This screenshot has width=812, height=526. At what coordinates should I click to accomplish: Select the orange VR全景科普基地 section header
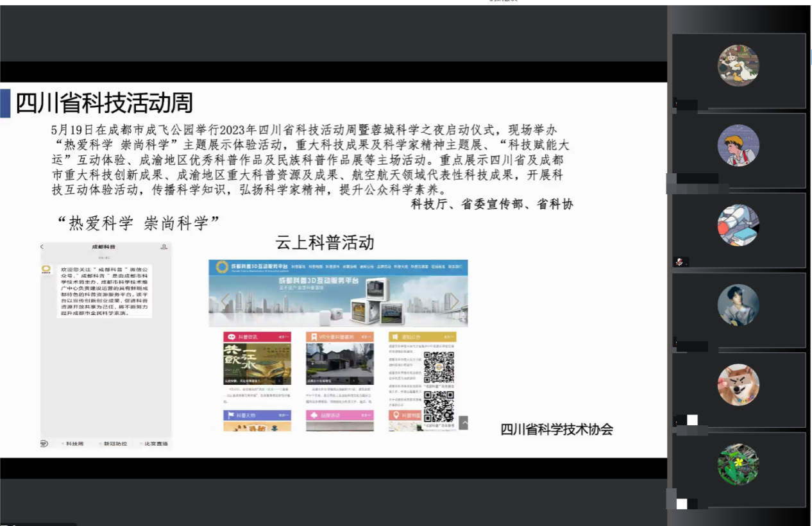[x=339, y=337]
